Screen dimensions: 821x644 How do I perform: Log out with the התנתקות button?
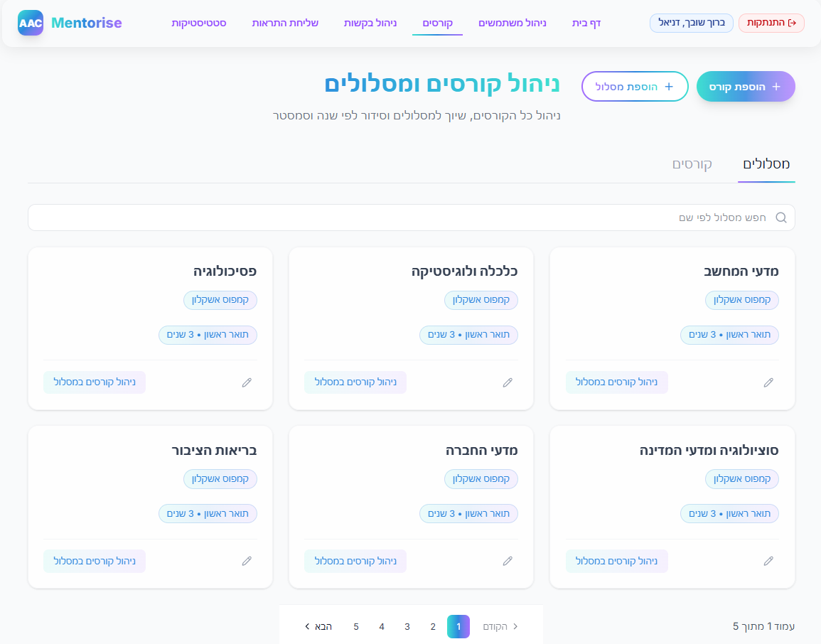pos(771,23)
